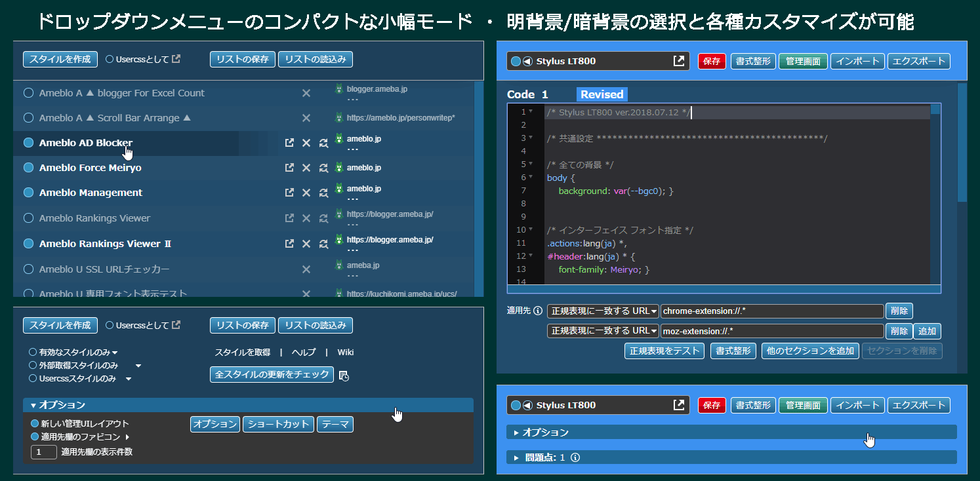Delete the Ameblo Force Meiryo style
This screenshot has width=980, height=481.
tap(306, 168)
